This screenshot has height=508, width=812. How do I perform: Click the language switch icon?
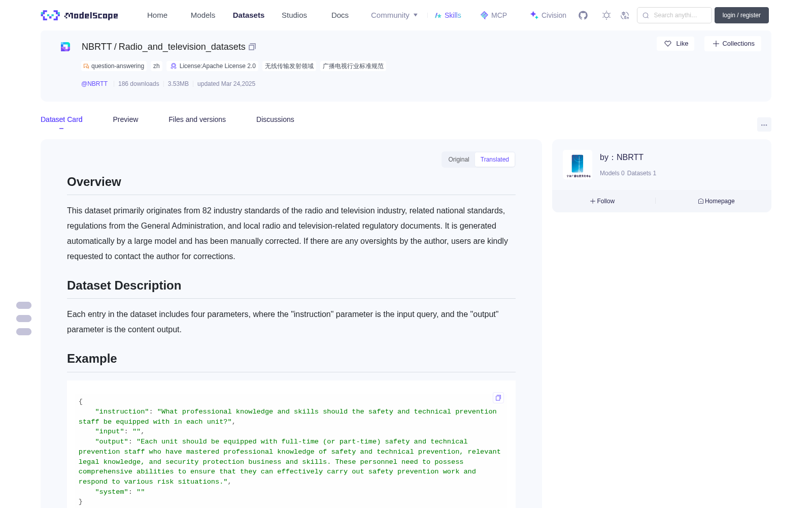(x=625, y=15)
